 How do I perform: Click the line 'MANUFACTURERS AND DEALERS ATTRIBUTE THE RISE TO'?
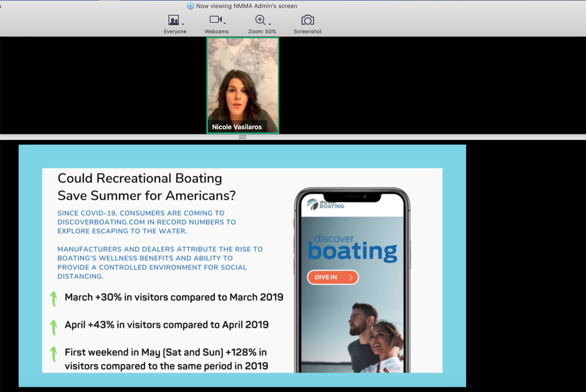tap(160, 249)
